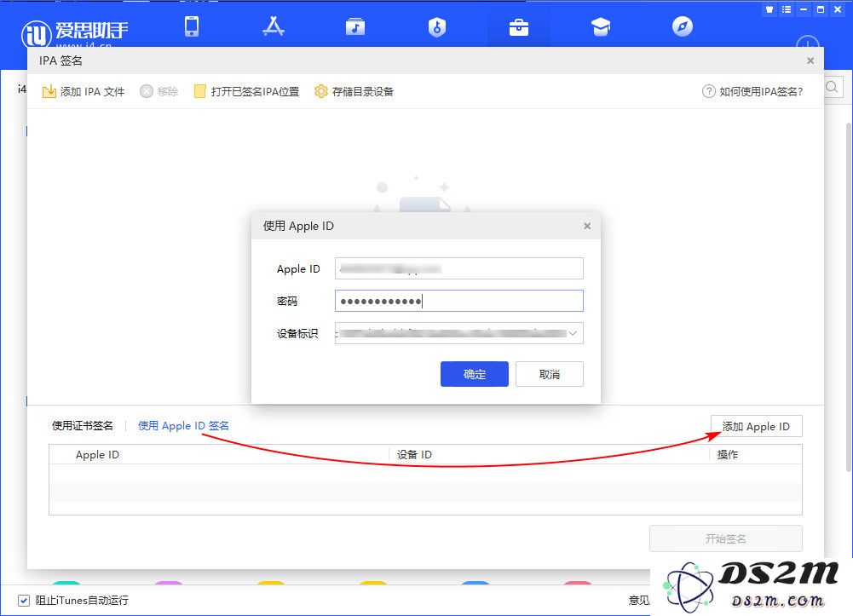Click the search magnifier icon at right
The image size is (853, 616).
(x=833, y=87)
